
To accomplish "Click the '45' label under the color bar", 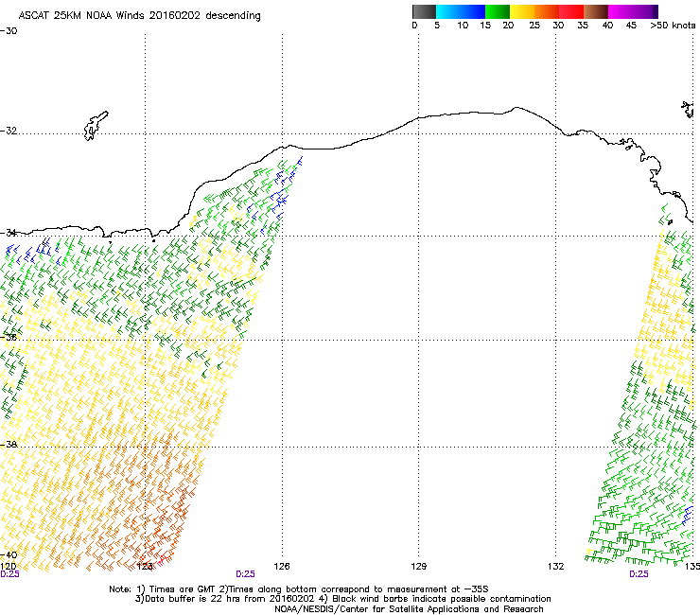I will point(631,26).
